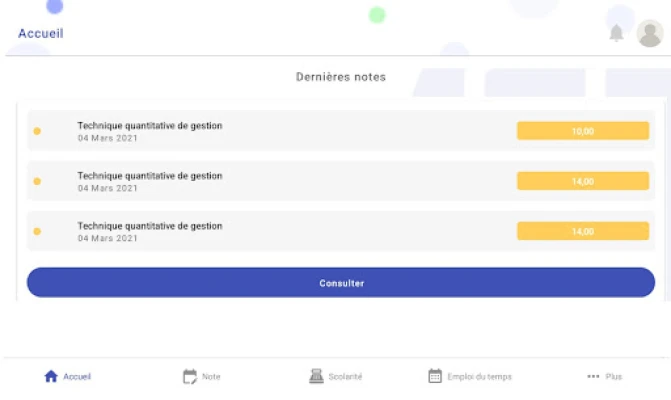Click the last yellow 14,00 grade badge
The height and width of the screenshot is (400, 671).
pos(582,231)
